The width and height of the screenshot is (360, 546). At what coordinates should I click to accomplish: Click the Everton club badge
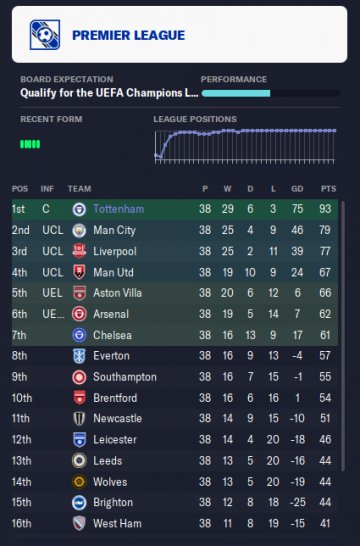pos(79,356)
